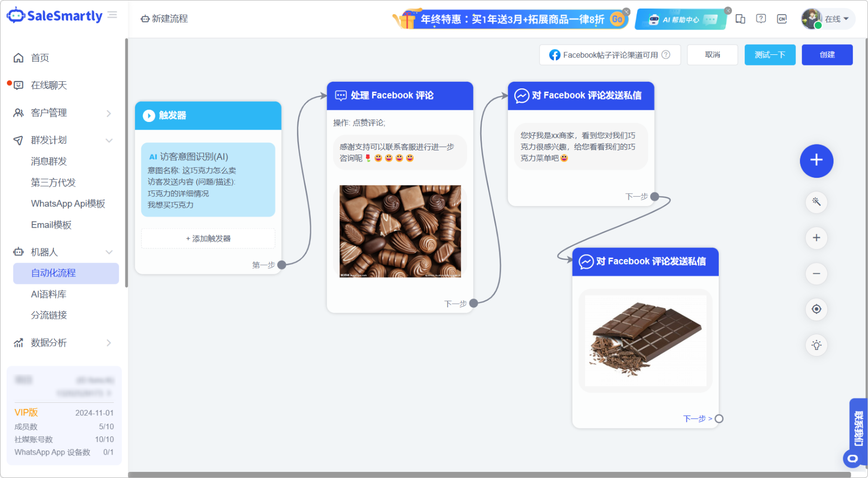Click the Go button on promo banner
The height and width of the screenshot is (478, 868).
617,19
